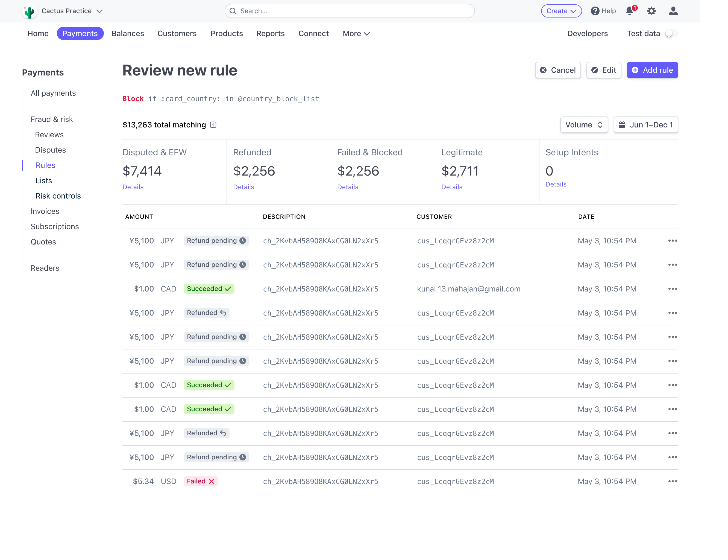This screenshot has width=728, height=560.
Task: Open options menu for Failed USD payment
Action: (x=672, y=481)
